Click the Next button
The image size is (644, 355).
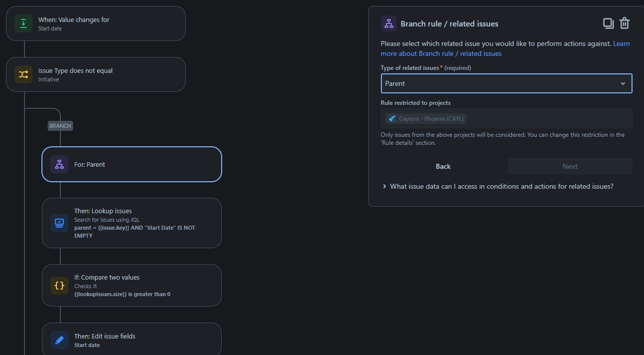point(570,166)
